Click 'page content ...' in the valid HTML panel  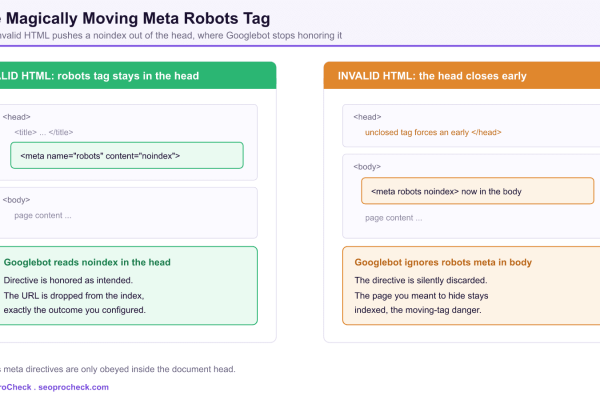pyautogui.click(x=43, y=216)
